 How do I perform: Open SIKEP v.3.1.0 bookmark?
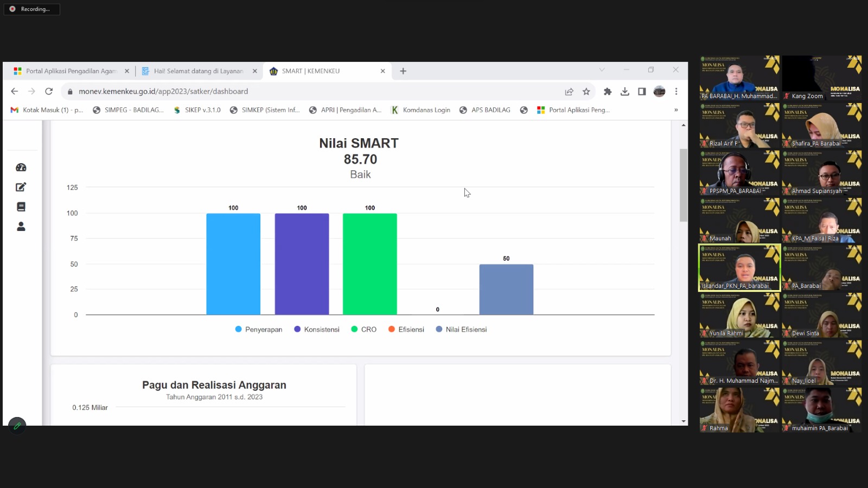click(x=197, y=110)
